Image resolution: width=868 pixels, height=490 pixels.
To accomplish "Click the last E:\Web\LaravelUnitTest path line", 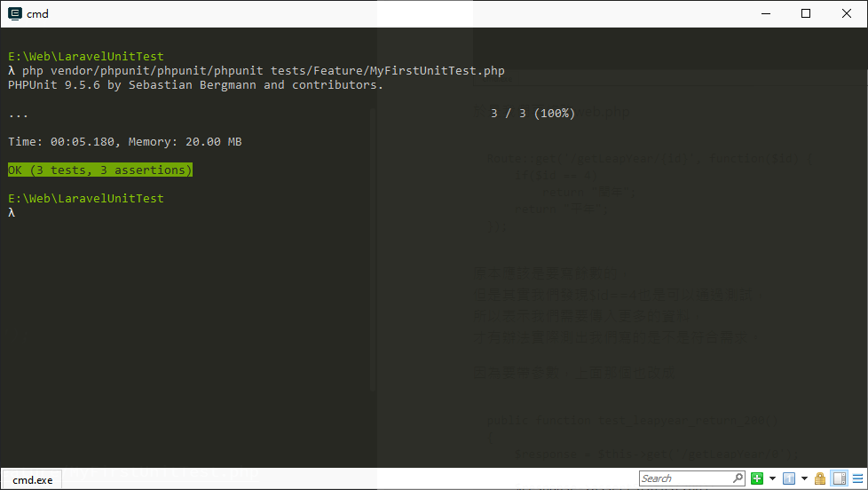I will [86, 198].
